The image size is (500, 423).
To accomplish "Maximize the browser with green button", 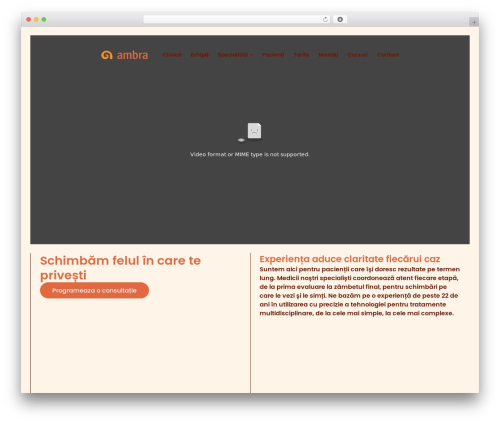I will [44, 19].
